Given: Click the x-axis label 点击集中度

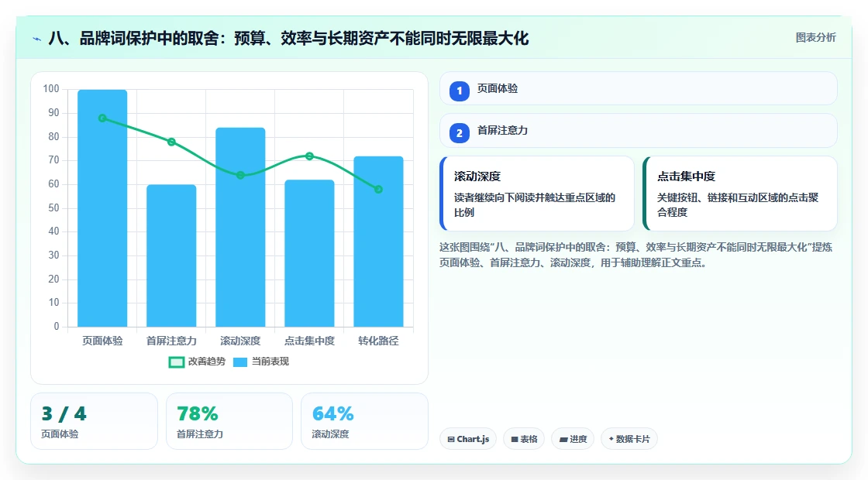Looking at the screenshot, I should (309, 341).
